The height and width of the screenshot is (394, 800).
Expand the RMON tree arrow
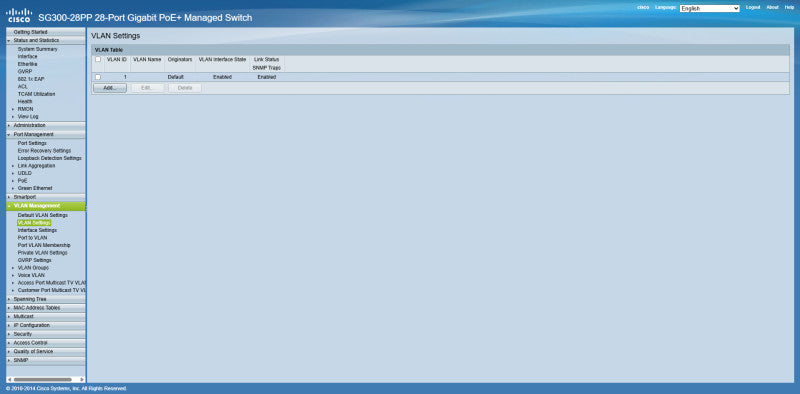(x=13, y=109)
